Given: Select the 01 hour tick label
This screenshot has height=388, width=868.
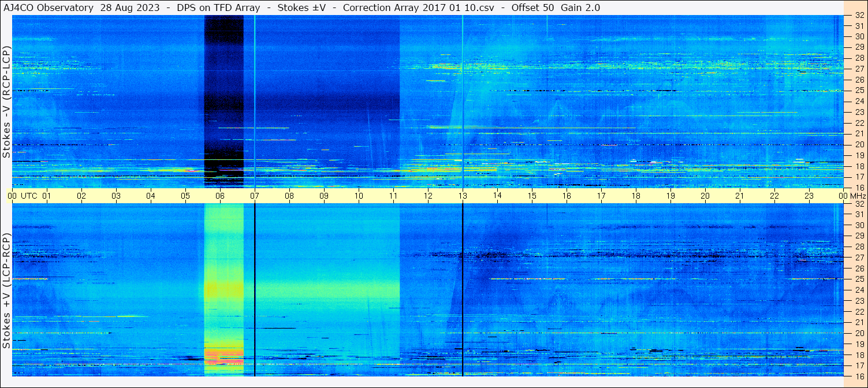Looking at the screenshot, I should [47, 196].
